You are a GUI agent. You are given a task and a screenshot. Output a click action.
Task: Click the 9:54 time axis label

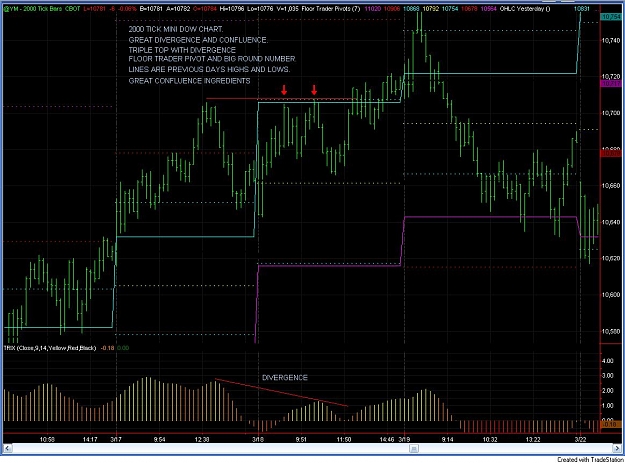159,439
